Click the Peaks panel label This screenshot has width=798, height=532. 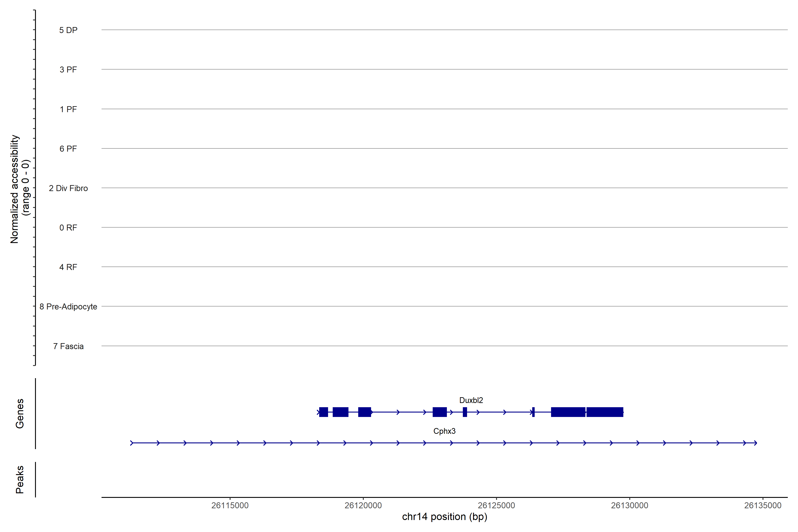[20, 479]
